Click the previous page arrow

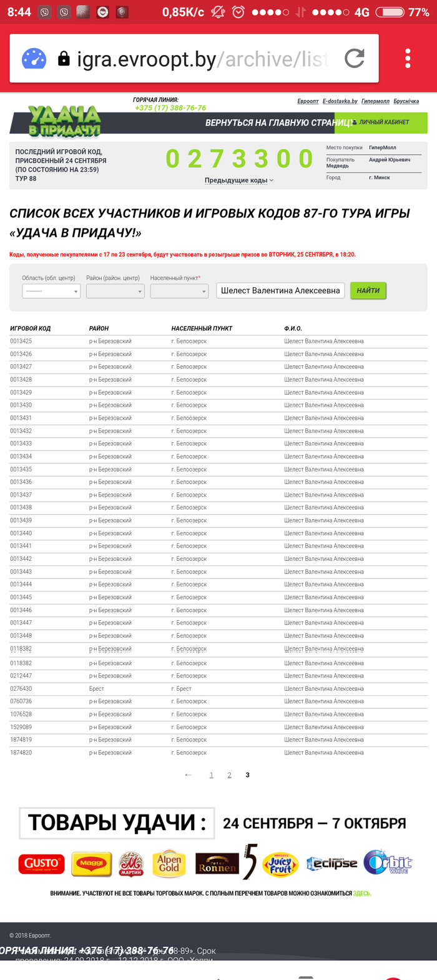pos(189,775)
